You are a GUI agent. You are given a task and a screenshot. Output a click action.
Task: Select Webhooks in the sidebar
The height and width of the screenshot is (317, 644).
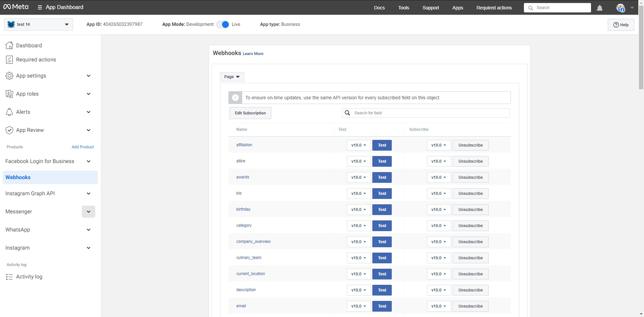tap(18, 177)
